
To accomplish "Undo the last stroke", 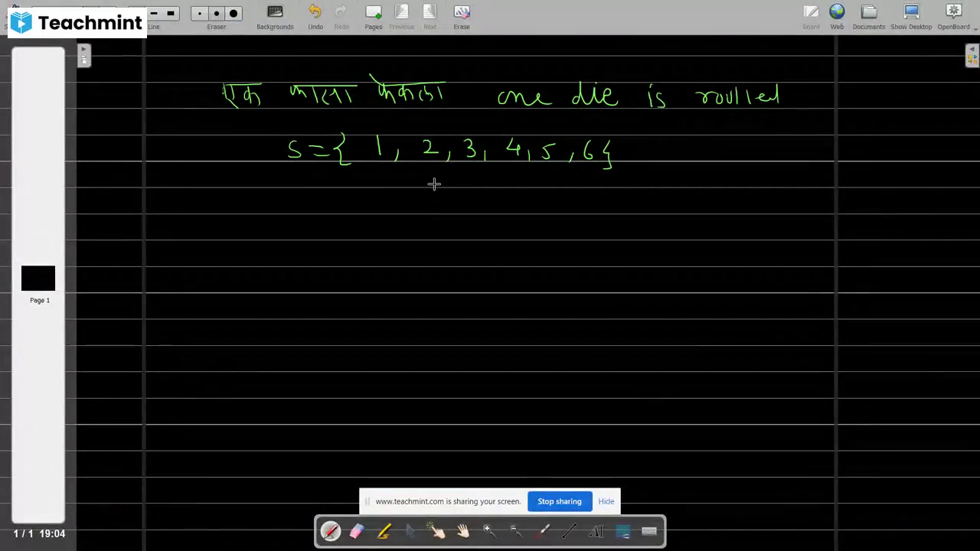I will click(x=315, y=17).
